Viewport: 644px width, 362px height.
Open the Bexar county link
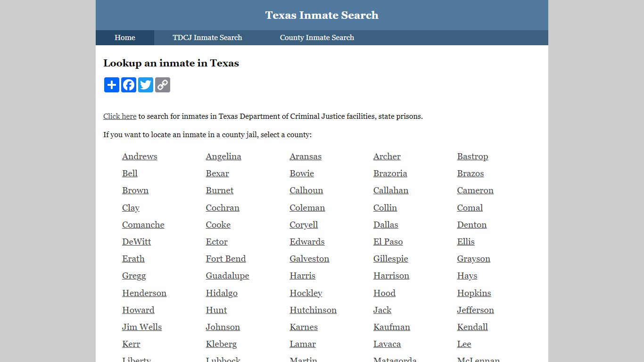tap(217, 173)
